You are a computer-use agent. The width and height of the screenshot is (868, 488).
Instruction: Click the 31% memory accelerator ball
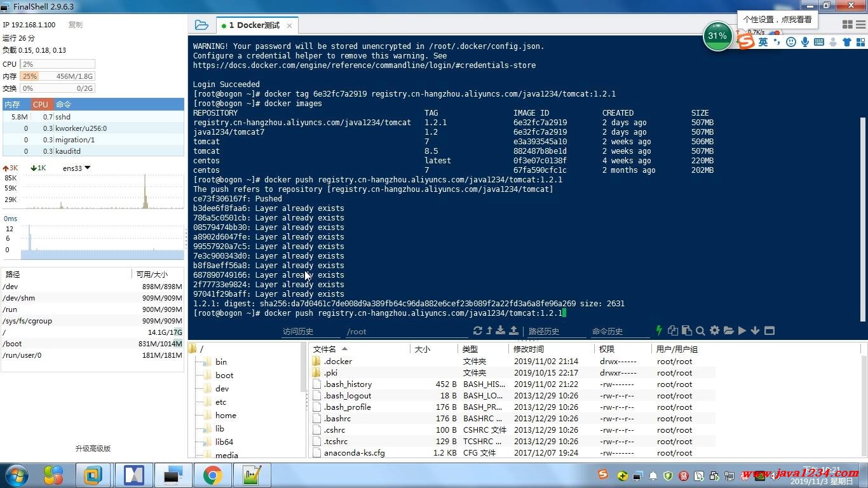pyautogui.click(x=717, y=36)
